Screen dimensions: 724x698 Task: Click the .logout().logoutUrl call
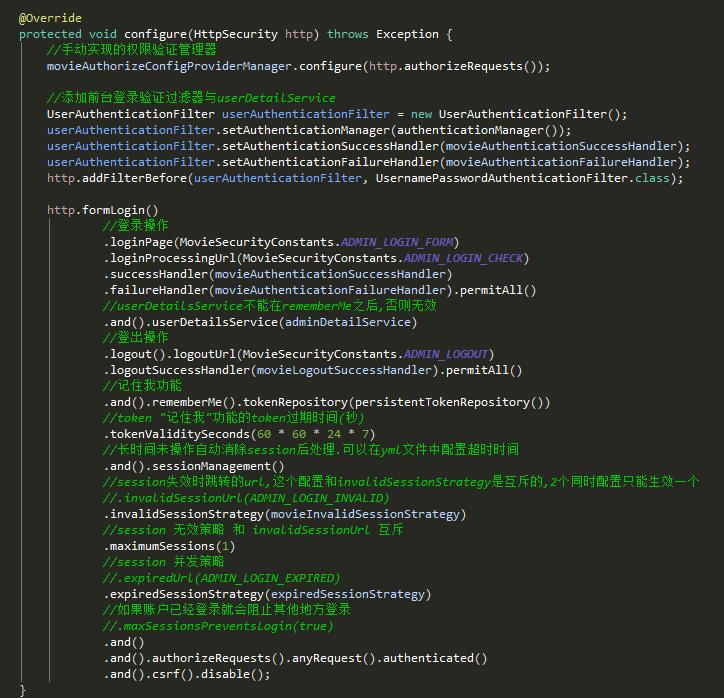click(170, 354)
